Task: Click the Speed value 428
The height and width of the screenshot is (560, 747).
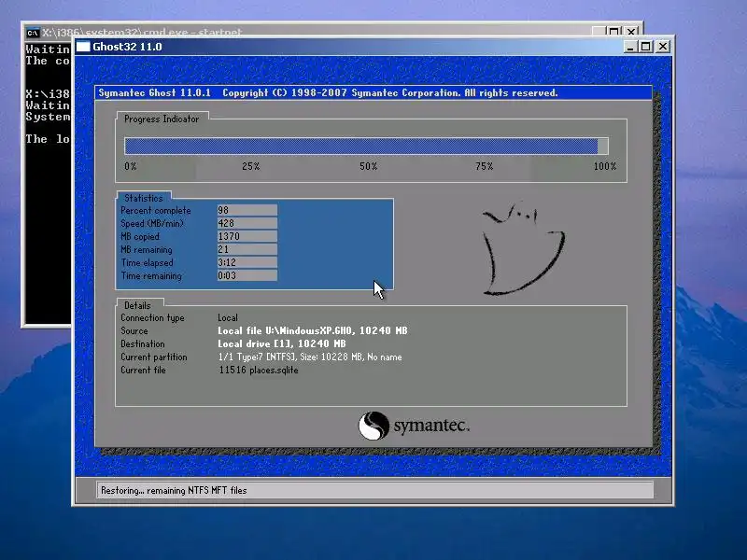Action: point(247,223)
